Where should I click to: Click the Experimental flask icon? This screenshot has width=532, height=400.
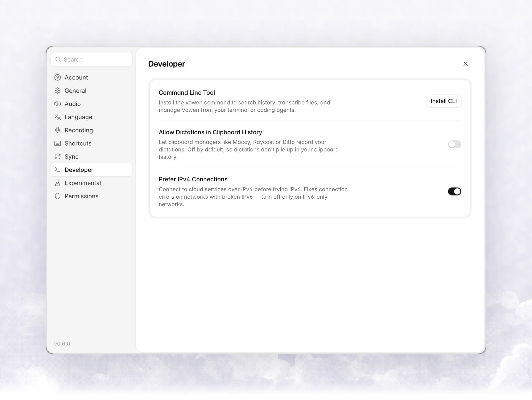click(x=57, y=183)
